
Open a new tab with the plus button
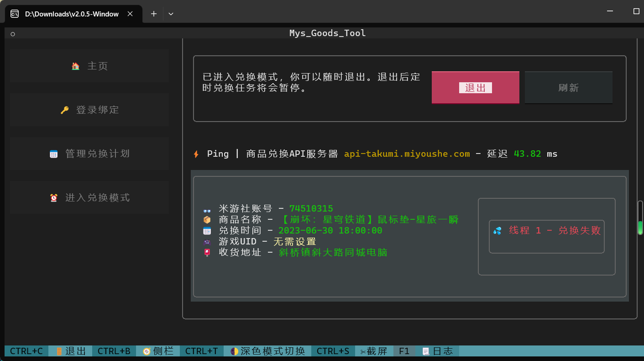click(x=153, y=14)
